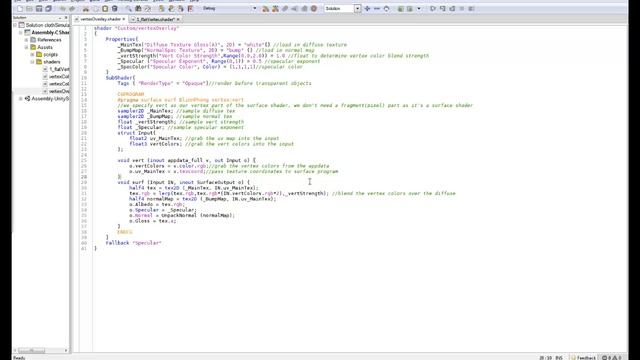Create a new file from the toolbar
Image resolution: width=640 pixels, height=360 pixels.
point(20,9)
